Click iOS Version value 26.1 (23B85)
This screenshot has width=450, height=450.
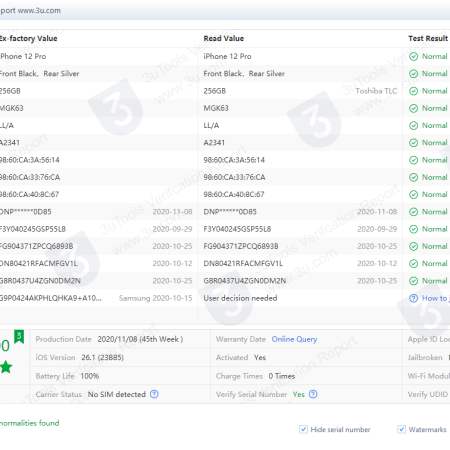pos(102,358)
